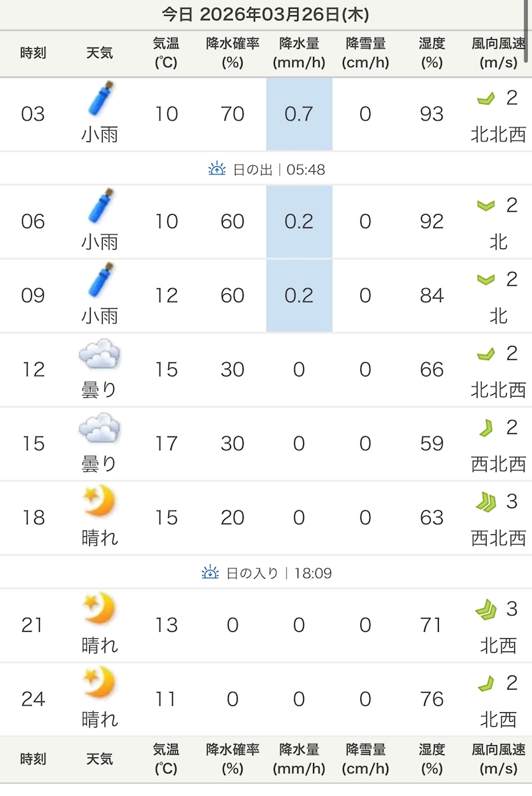Click the wind direction arrow at 24 row

[486, 683]
